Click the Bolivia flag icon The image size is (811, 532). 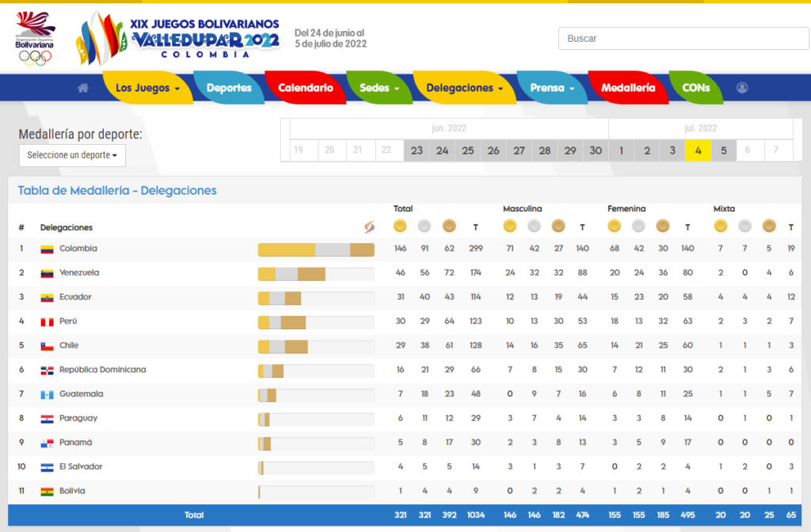(47, 492)
